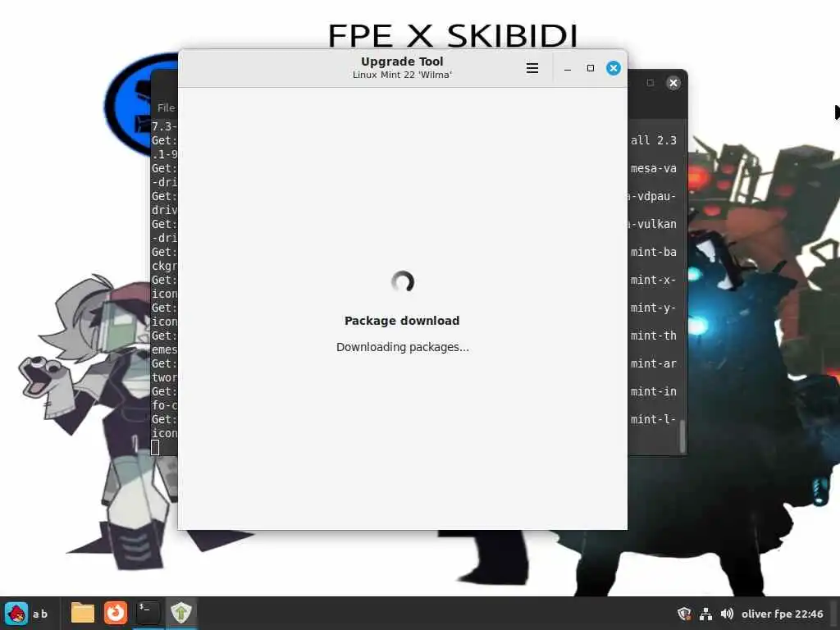Image resolution: width=840 pixels, height=630 pixels.
Task: Maximize the Upgrade Tool window
Action: tap(591, 68)
